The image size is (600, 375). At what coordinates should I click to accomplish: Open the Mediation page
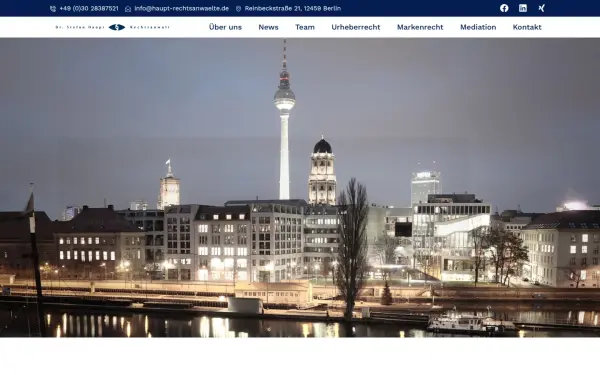click(478, 27)
